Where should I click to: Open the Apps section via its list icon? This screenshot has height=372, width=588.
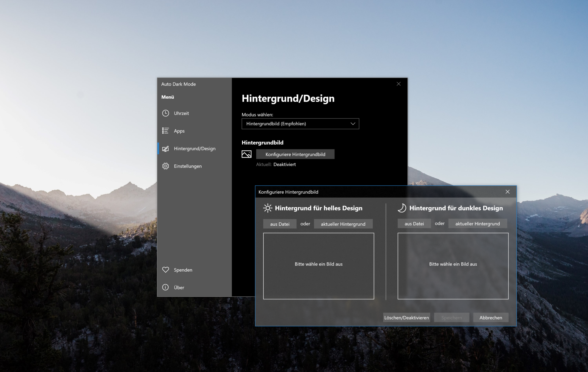click(166, 131)
